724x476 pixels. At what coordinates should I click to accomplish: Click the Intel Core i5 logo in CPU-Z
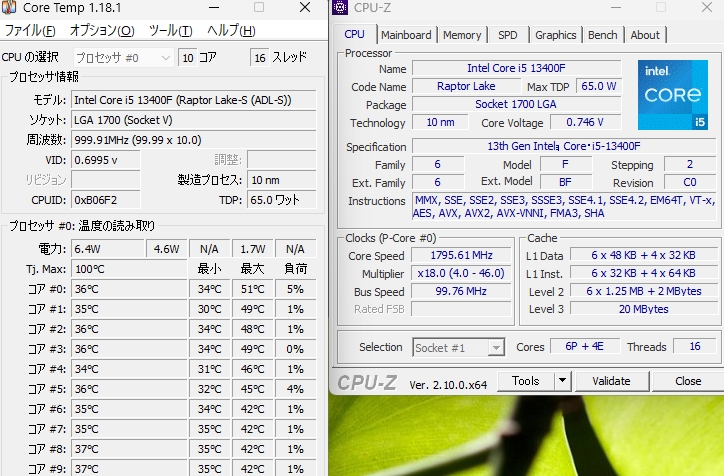[673, 95]
